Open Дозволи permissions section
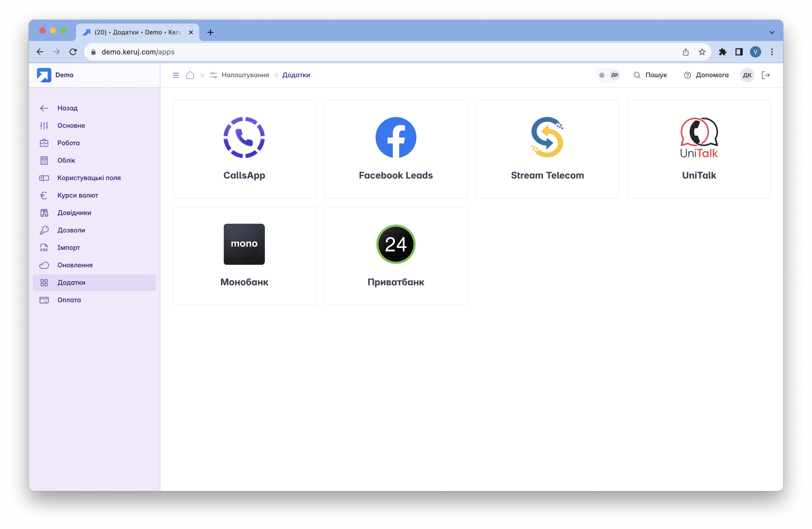The height and width of the screenshot is (529, 812). (94, 230)
